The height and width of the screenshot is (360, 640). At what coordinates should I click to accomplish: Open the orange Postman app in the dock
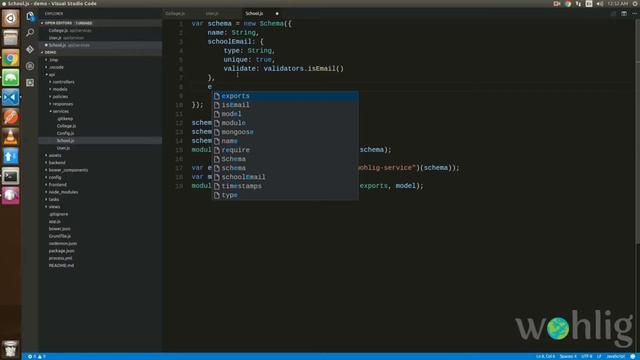[11, 117]
